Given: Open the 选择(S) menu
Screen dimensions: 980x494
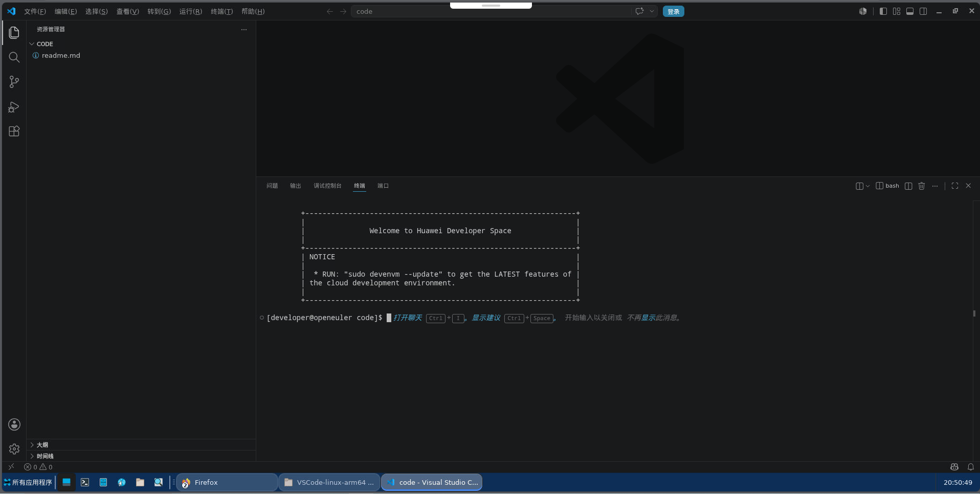Looking at the screenshot, I should click(x=97, y=11).
